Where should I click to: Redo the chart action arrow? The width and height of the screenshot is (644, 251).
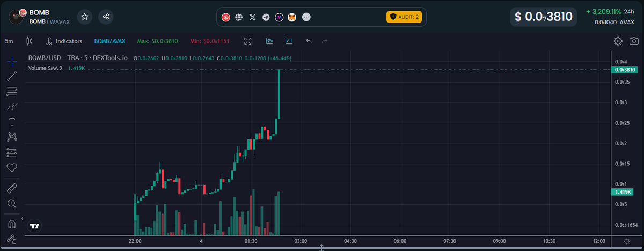(324, 41)
